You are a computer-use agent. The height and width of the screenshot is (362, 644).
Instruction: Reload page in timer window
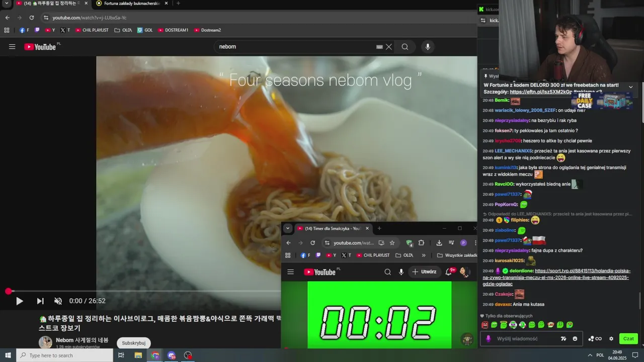pos(312,243)
